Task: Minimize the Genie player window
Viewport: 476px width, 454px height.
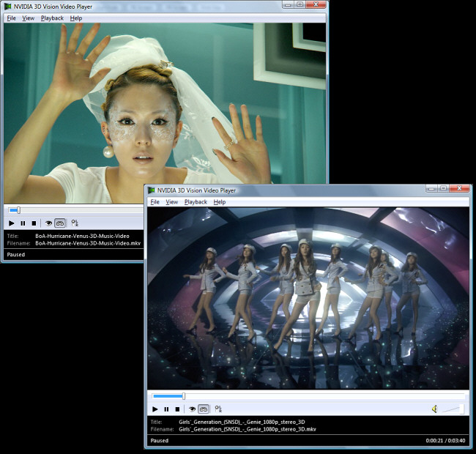Action: (431, 188)
